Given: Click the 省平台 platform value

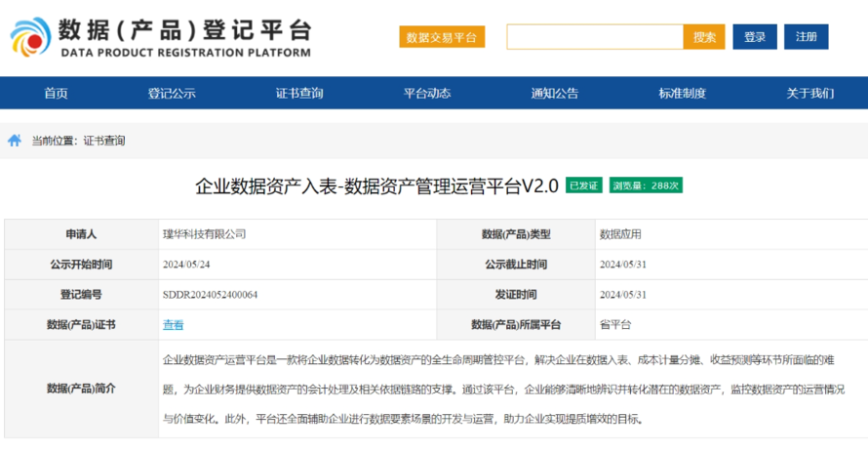Looking at the screenshot, I should pos(615,325).
